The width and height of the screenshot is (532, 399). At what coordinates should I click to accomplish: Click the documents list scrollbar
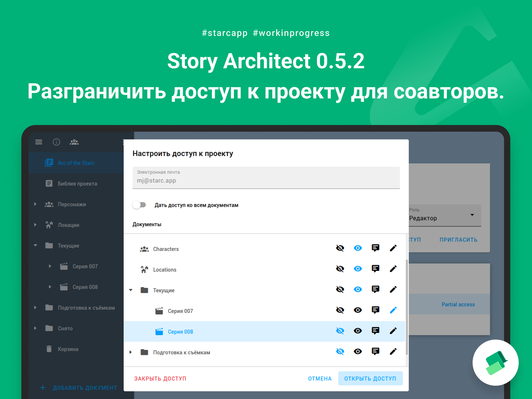tap(407, 307)
